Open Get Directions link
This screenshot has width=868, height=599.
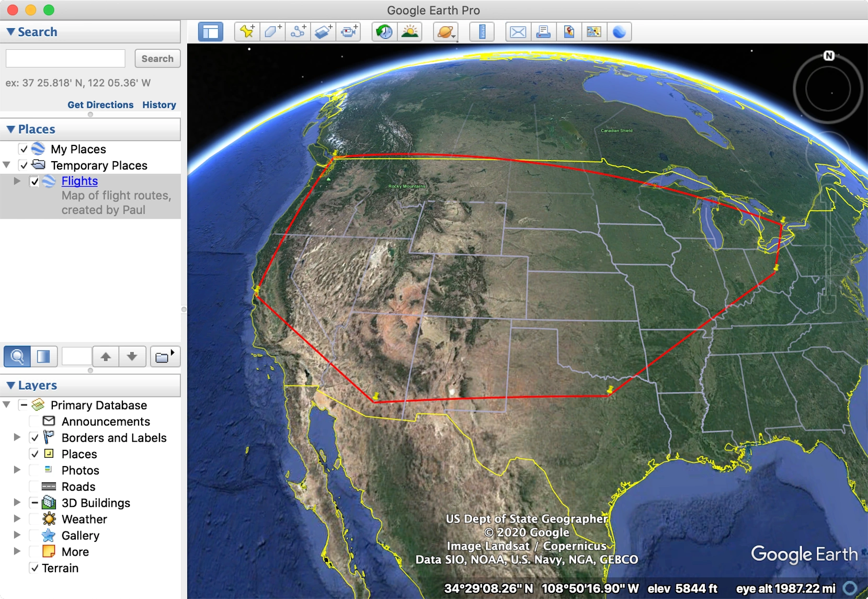pos(100,105)
